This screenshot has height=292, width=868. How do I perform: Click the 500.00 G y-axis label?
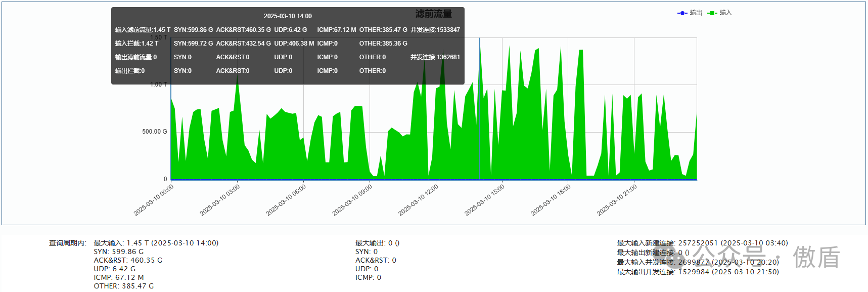(154, 132)
